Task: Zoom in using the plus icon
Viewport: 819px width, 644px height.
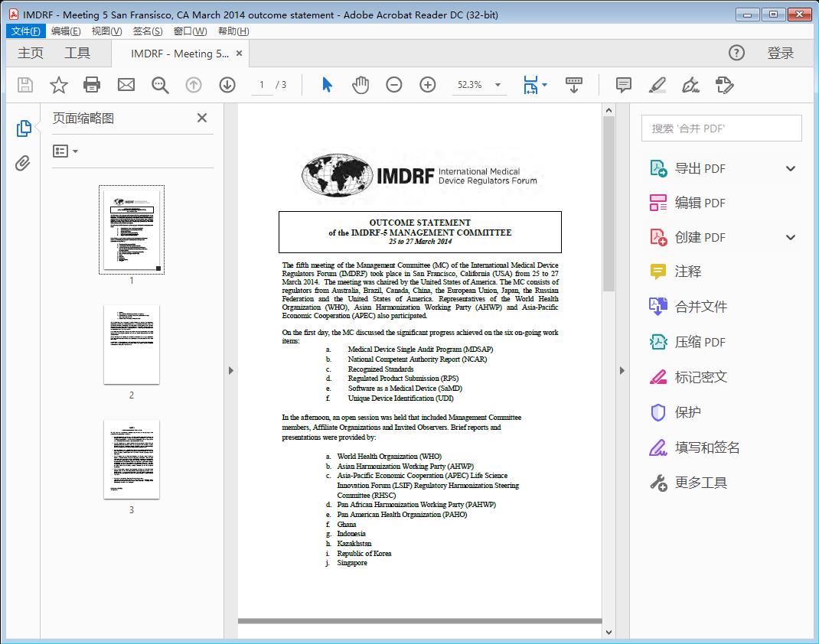Action: 427,85
